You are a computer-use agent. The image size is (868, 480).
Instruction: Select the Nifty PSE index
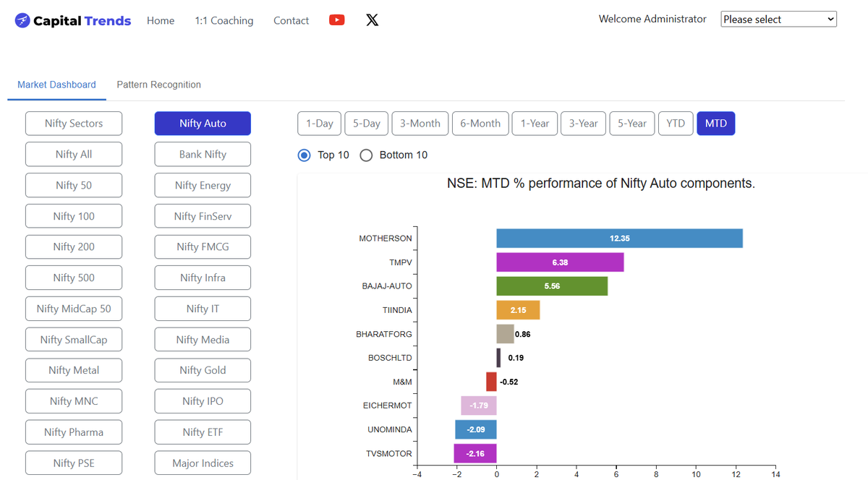tap(74, 463)
